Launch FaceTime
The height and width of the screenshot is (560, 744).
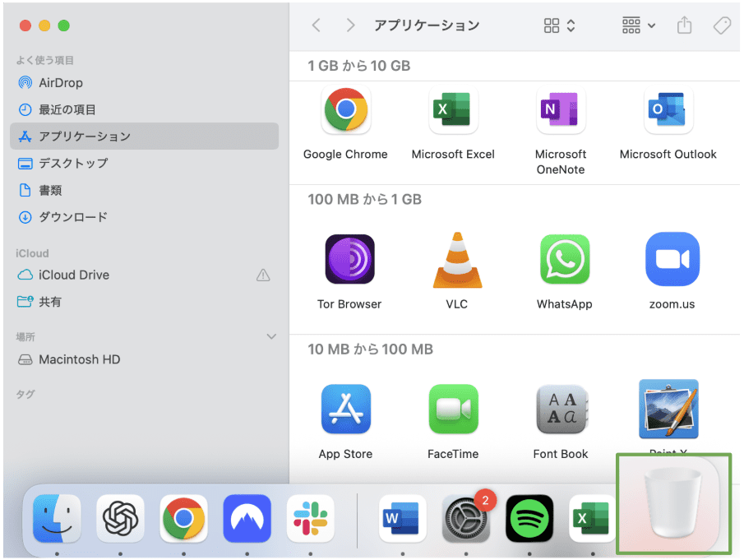coord(453,409)
